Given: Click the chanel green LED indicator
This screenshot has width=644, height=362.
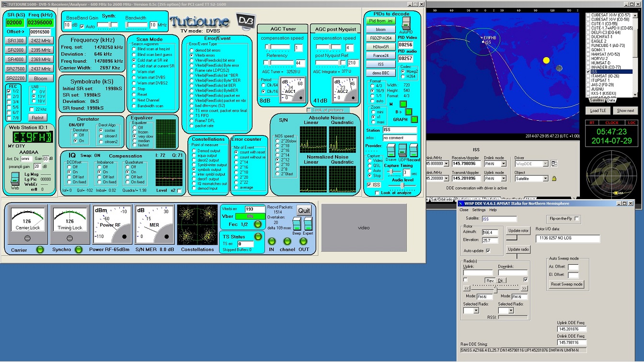Looking at the screenshot, I should pyautogui.click(x=287, y=241).
